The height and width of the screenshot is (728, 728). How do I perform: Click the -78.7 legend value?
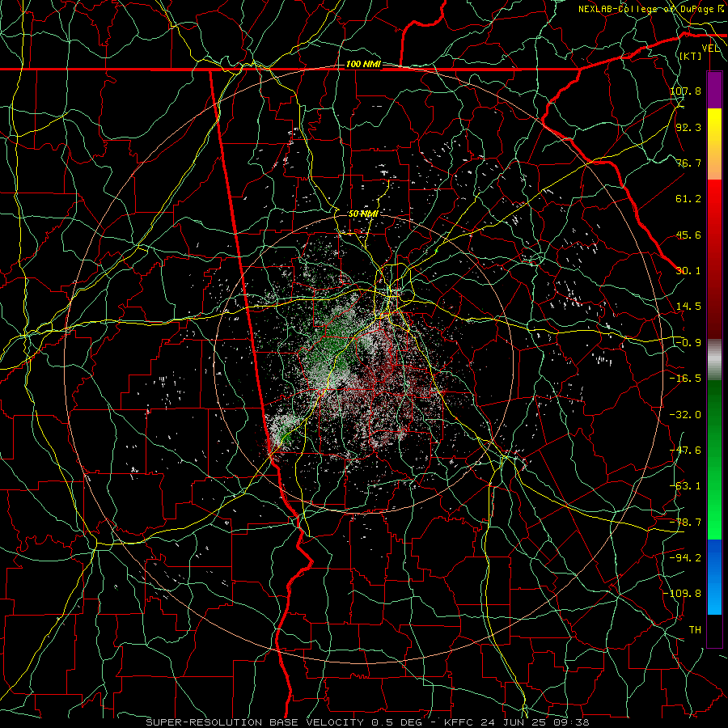[x=685, y=523]
